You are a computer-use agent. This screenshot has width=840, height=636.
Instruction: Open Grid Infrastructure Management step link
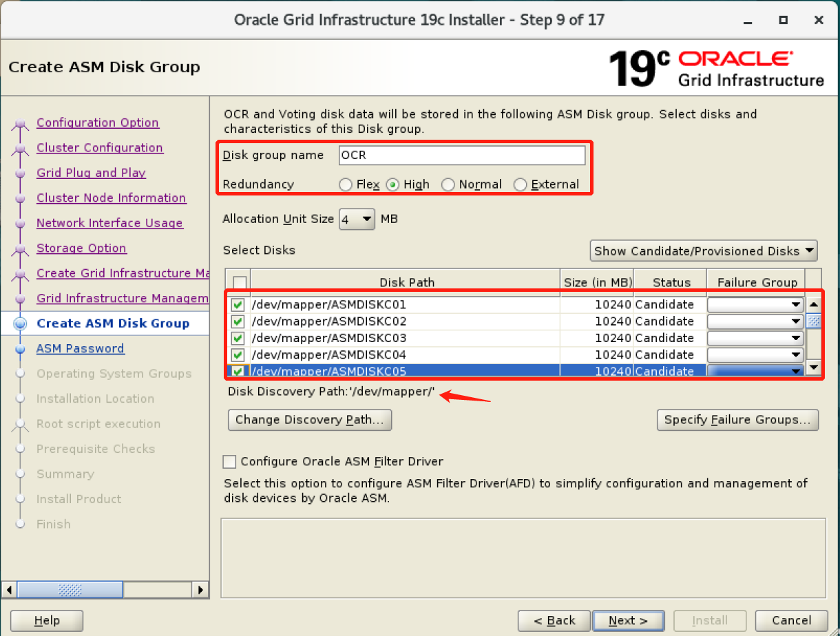(x=123, y=298)
